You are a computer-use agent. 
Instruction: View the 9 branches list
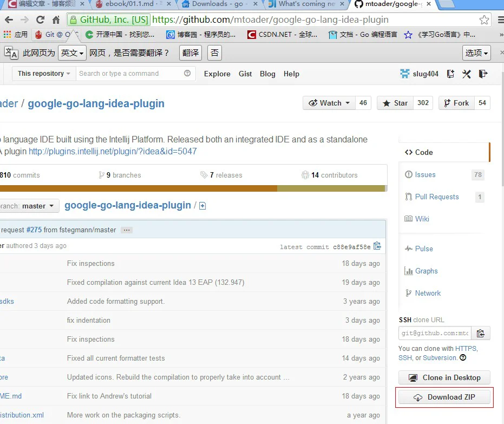pos(120,175)
